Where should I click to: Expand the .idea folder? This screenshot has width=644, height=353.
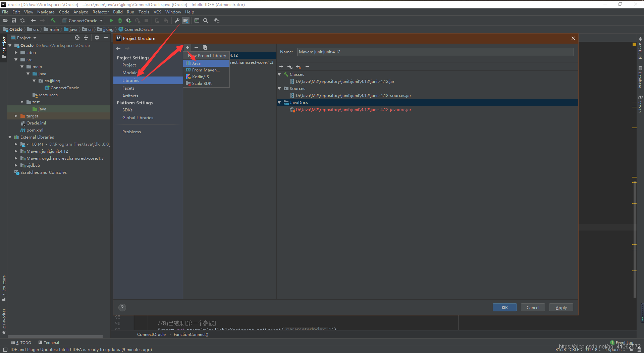pyautogui.click(x=16, y=52)
